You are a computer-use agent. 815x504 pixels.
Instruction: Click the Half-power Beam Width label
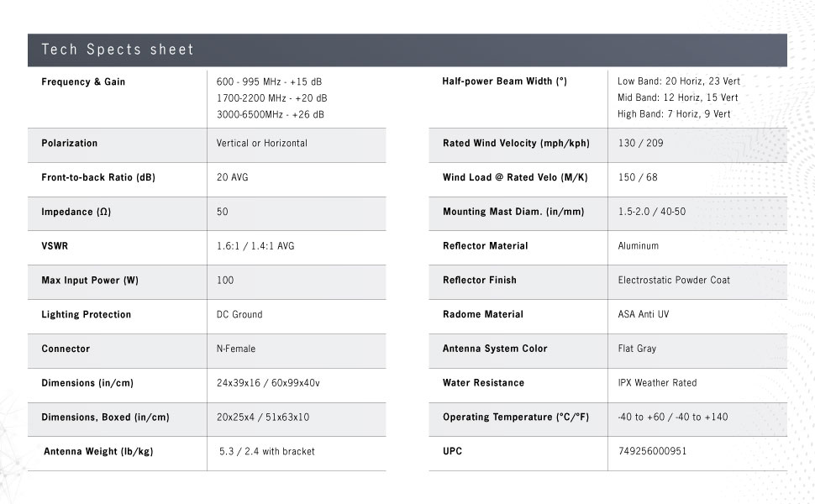(x=504, y=81)
